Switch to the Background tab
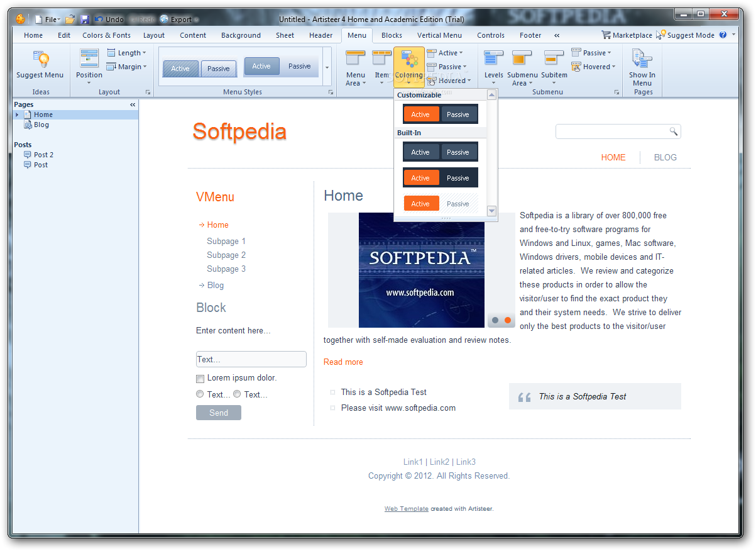The width and height of the screenshot is (756, 551). [x=241, y=35]
